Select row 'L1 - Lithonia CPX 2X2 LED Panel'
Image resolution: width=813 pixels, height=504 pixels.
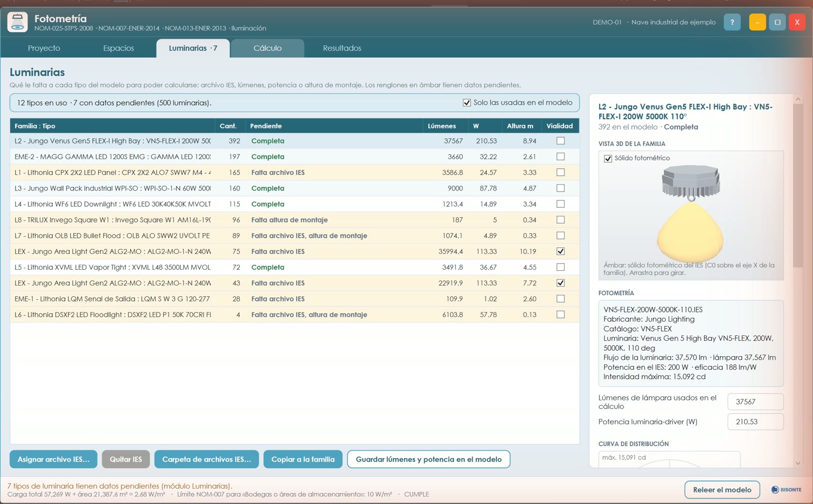pyautogui.click(x=295, y=172)
